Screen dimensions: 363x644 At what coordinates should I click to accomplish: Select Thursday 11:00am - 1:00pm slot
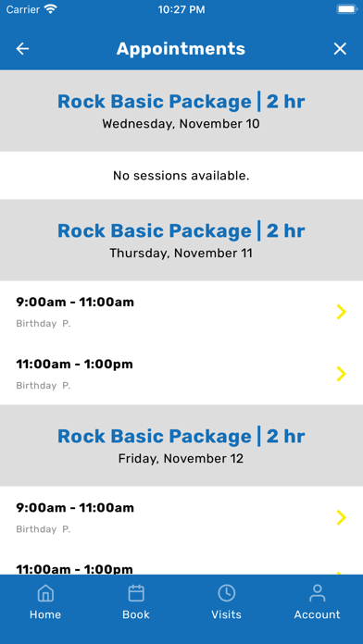(x=181, y=374)
